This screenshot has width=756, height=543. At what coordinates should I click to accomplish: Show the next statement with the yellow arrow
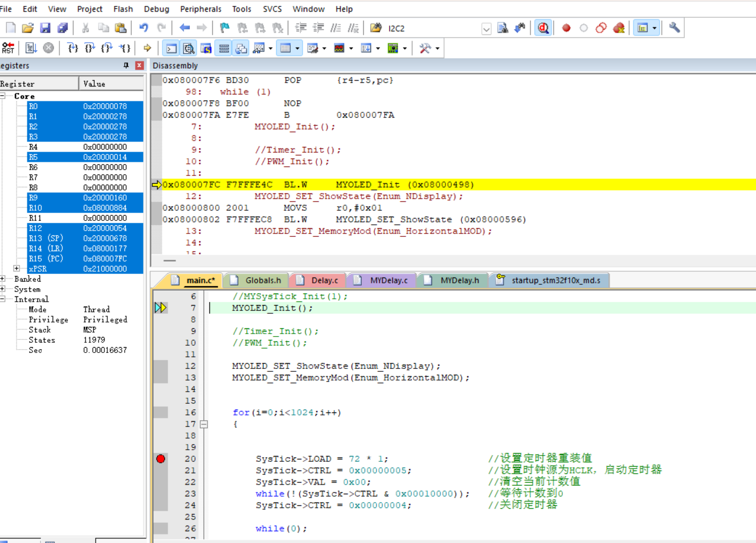(x=147, y=48)
